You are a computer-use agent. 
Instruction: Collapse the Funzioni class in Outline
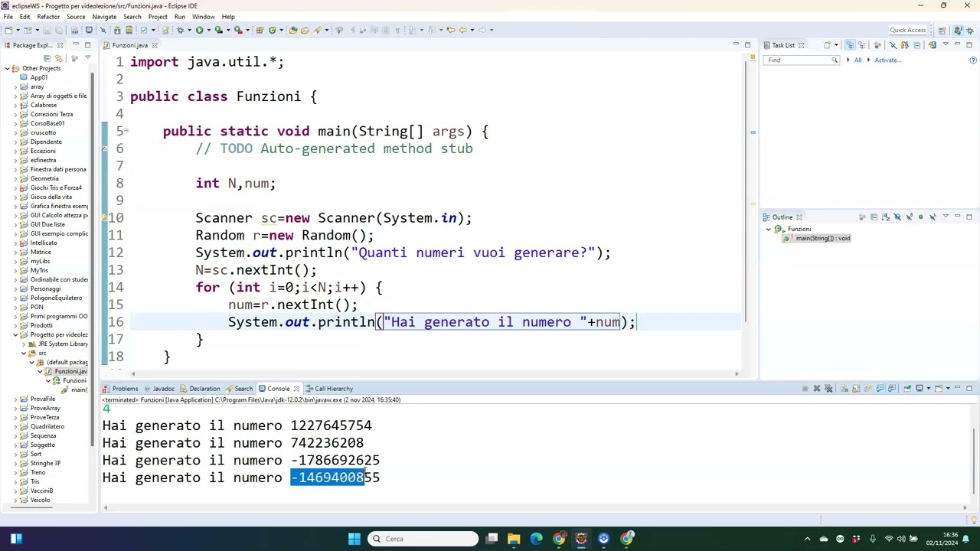point(769,229)
